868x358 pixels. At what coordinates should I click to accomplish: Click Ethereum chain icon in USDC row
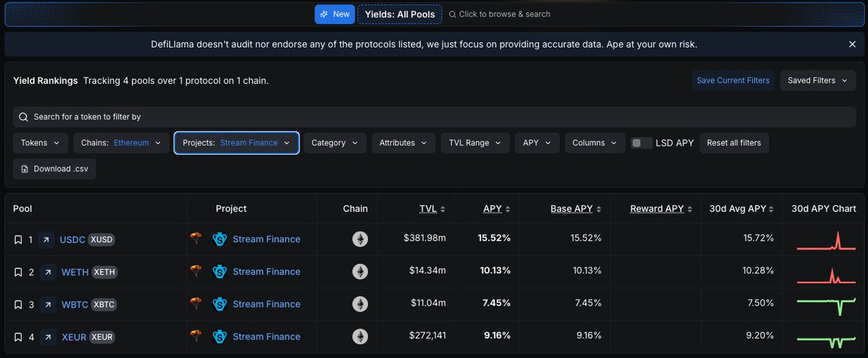[360, 239]
